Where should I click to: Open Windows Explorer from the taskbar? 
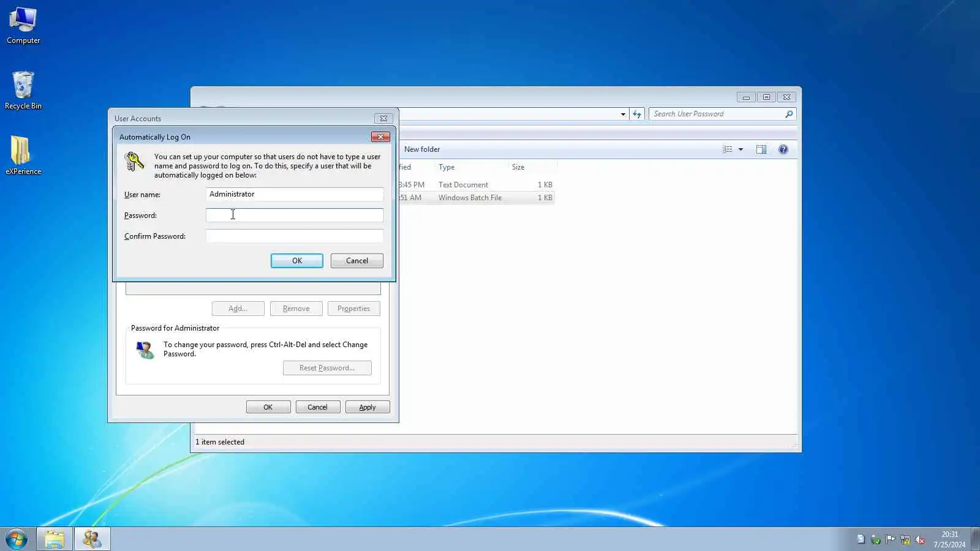pyautogui.click(x=55, y=539)
